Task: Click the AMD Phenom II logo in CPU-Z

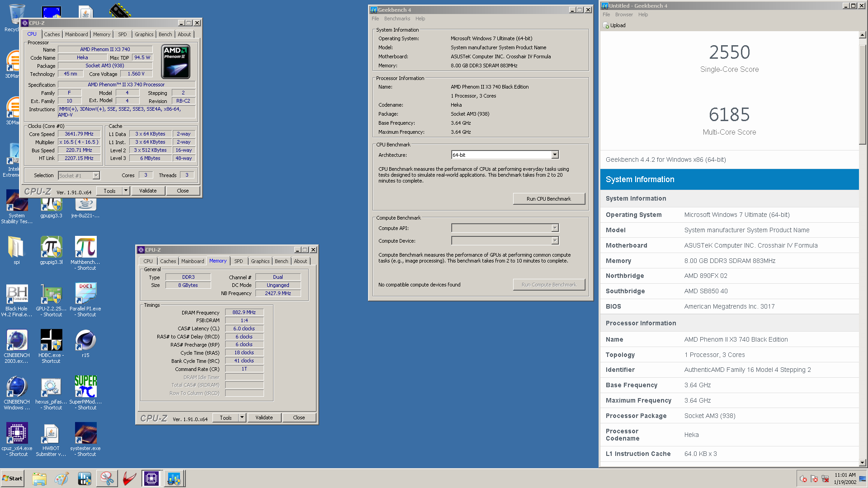Action: coord(176,61)
